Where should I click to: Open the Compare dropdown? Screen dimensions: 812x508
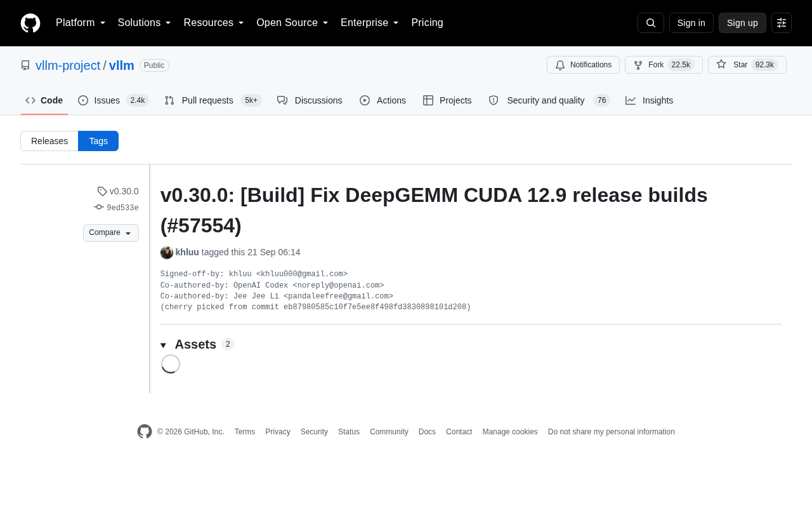pos(111,233)
